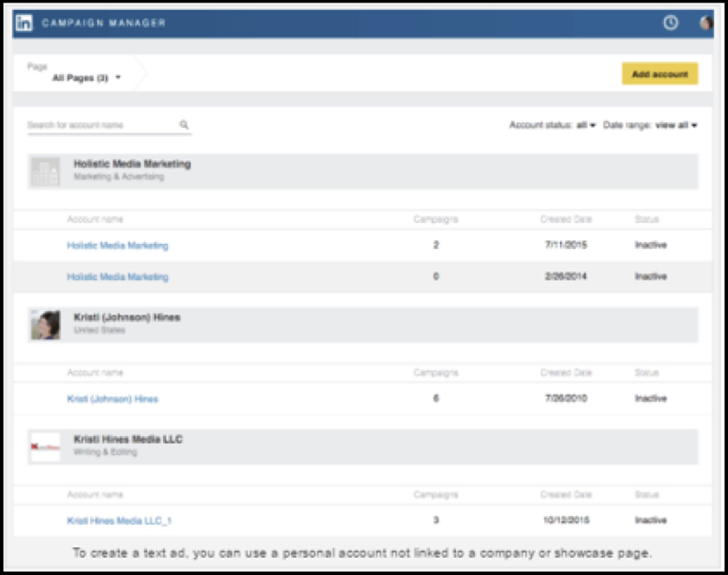The image size is (728, 575).
Task: Click the United States subtitle
Action: [99, 330]
